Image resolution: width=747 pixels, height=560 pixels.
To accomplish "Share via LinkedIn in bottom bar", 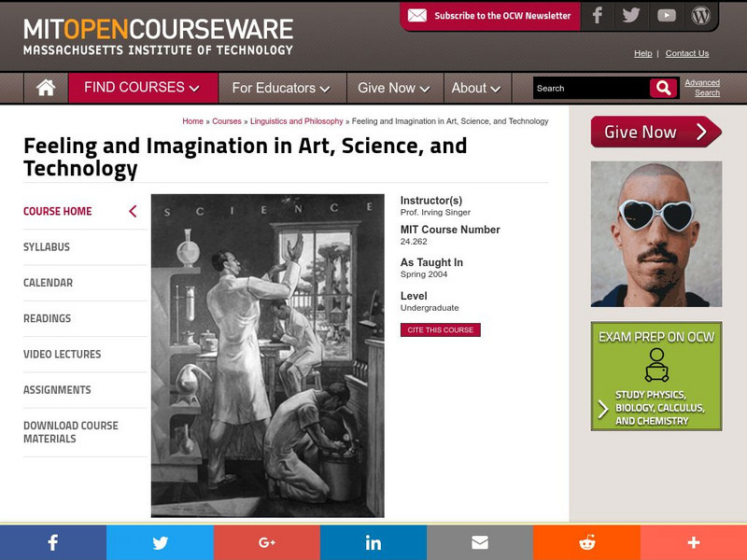I will coord(373,542).
